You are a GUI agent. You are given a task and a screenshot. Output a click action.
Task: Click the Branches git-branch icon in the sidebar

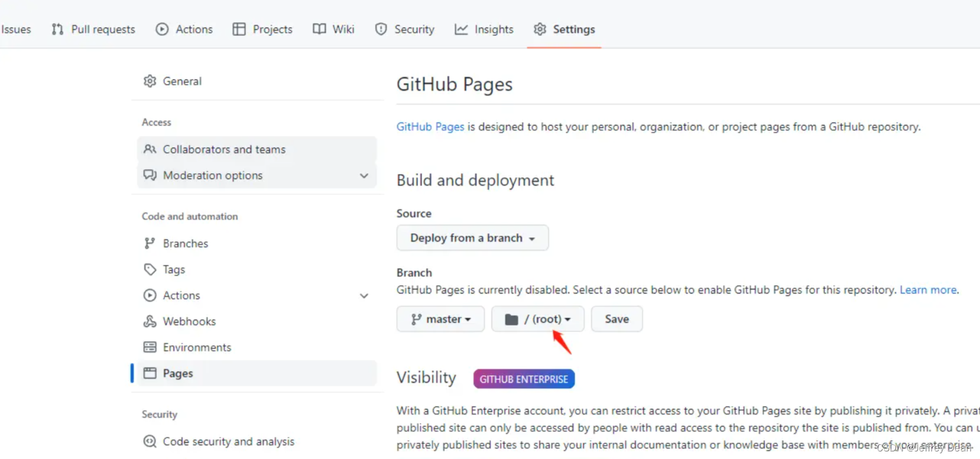click(x=150, y=243)
